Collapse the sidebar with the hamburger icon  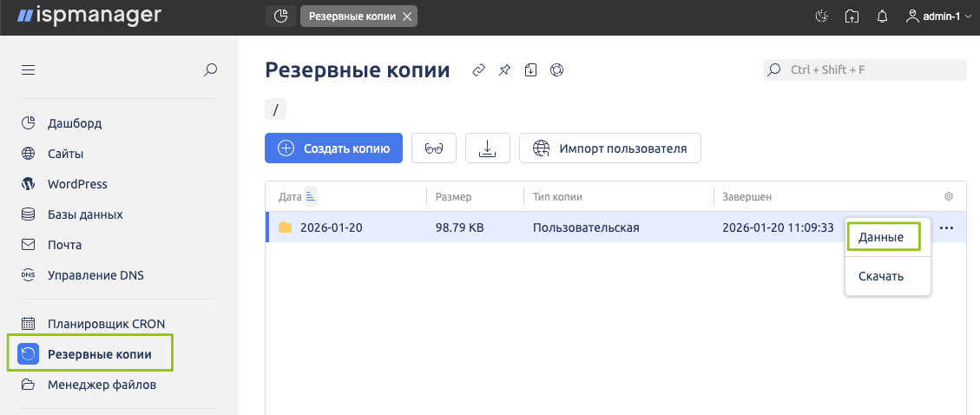pyautogui.click(x=28, y=70)
